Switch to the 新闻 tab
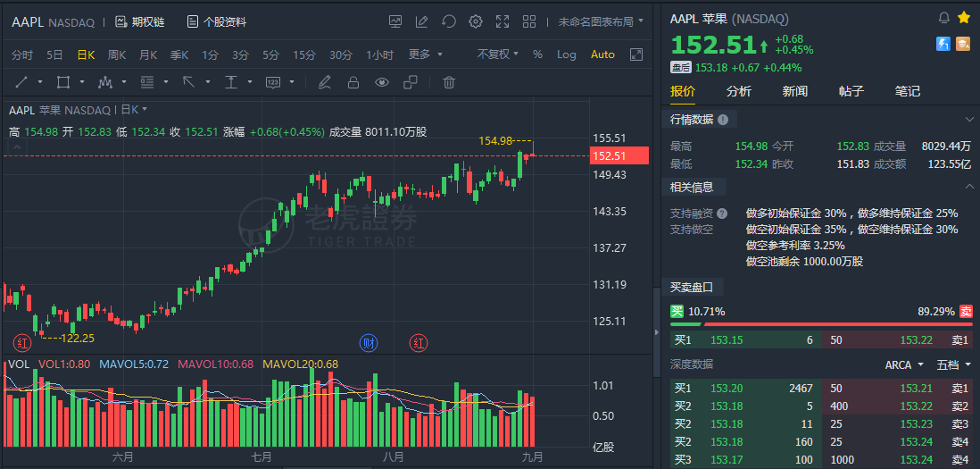The height and width of the screenshot is (469, 980). click(794, 91)
